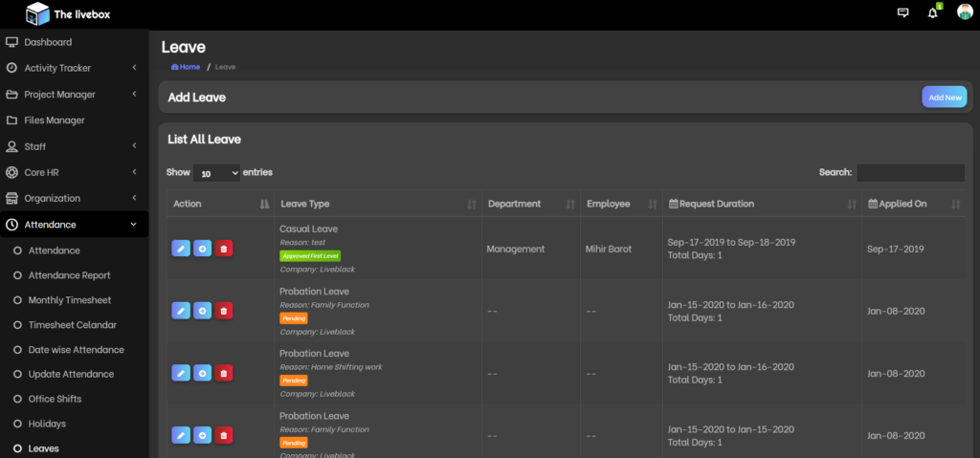The image size is (980, 458).
Task: Click pencil icon for Home Shifting work leave
Action: (181, 373)
